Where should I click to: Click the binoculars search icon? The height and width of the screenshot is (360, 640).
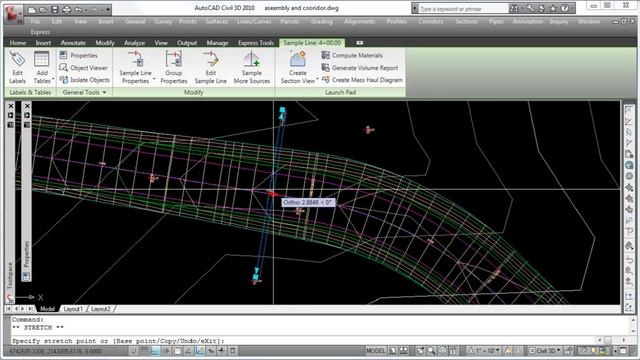pos(514,8)
